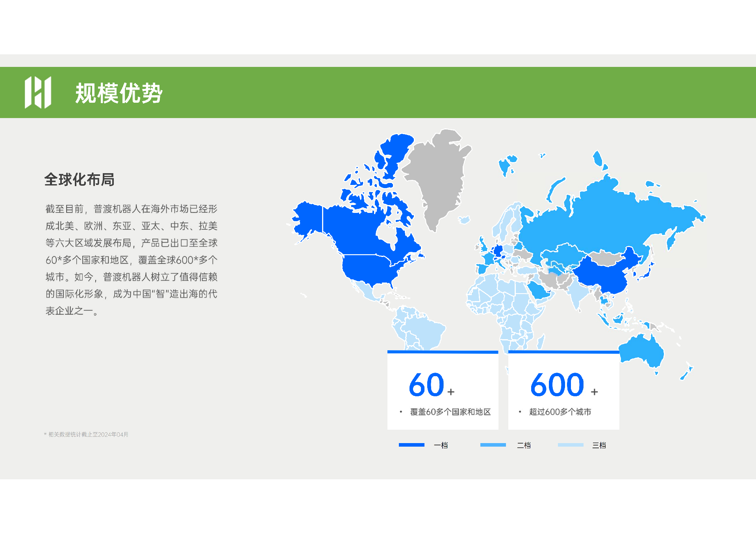The width and height of the screenshot is (756, 534).
Task: Click the 规模优势 title text
Action: pyautogui.click(x=119, y=93)
